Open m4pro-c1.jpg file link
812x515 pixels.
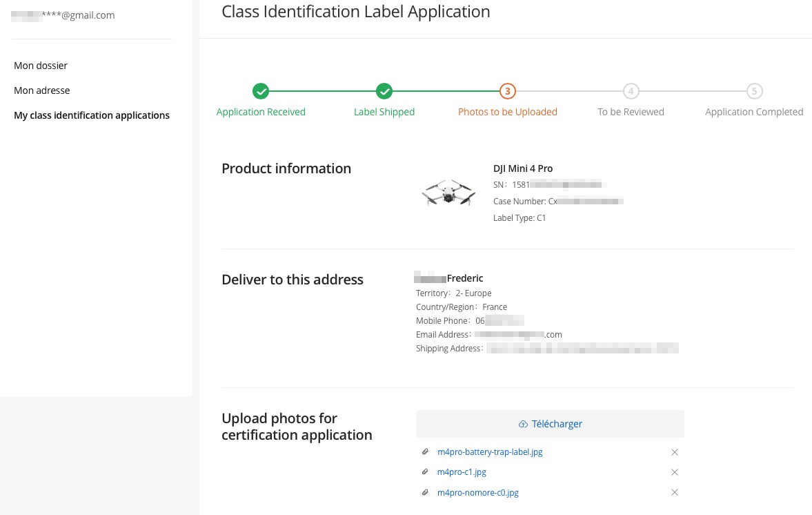462,472
